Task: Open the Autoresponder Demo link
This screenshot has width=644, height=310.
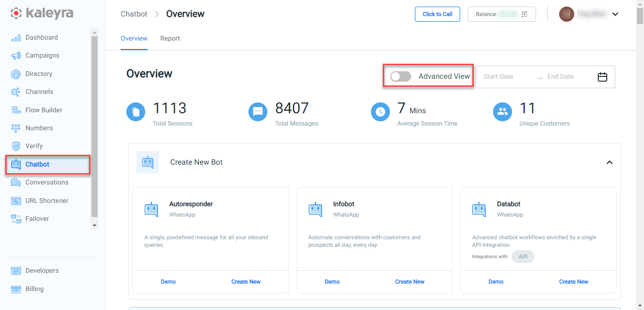Action: (168, 282)
